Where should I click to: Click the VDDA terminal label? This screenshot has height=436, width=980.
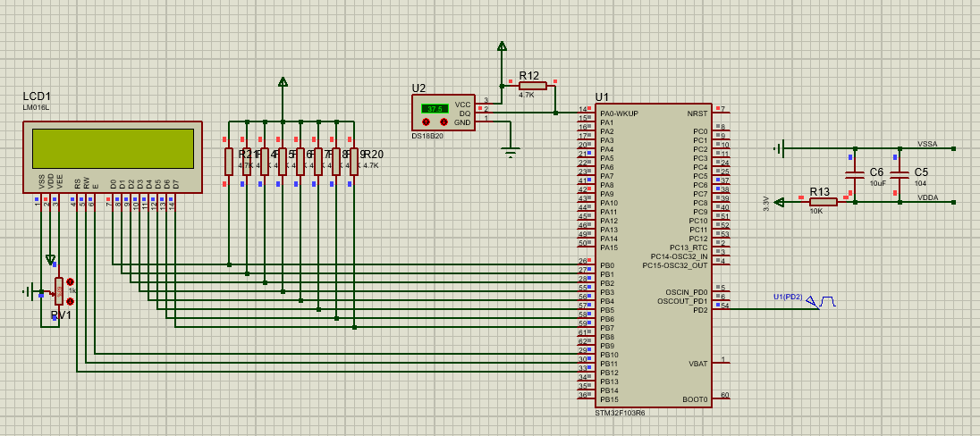coord(927,197)
